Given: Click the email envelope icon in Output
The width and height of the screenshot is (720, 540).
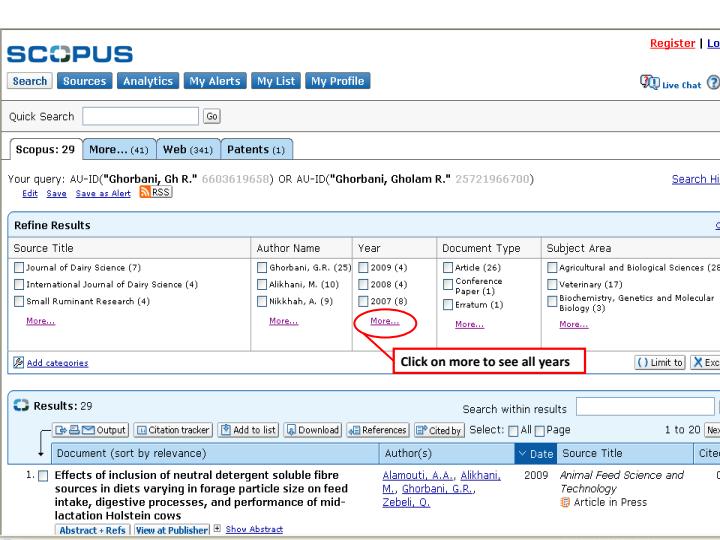Looking at the screenshot, I should [x=88, y=430].
